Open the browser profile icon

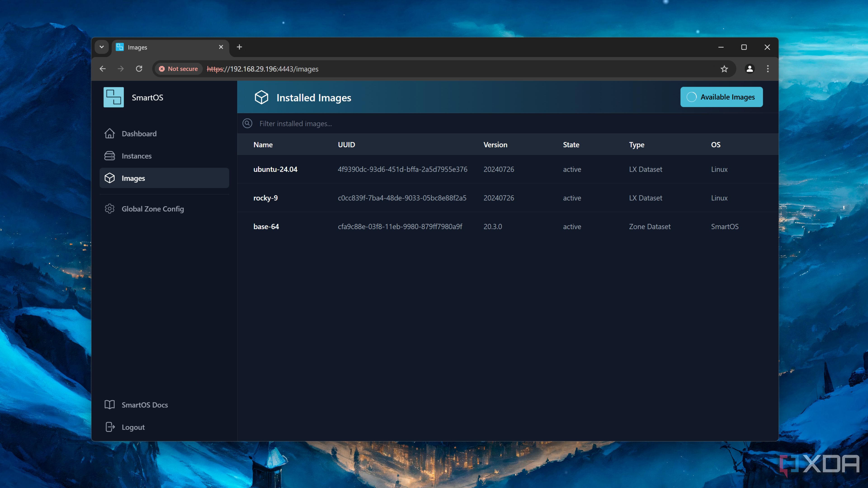[749, 69]
